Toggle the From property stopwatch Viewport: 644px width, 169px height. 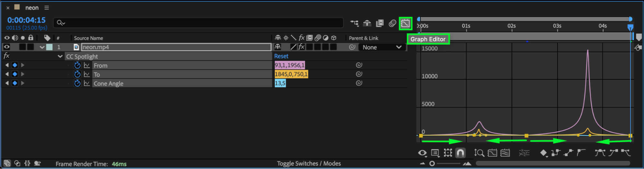(77, 65)
